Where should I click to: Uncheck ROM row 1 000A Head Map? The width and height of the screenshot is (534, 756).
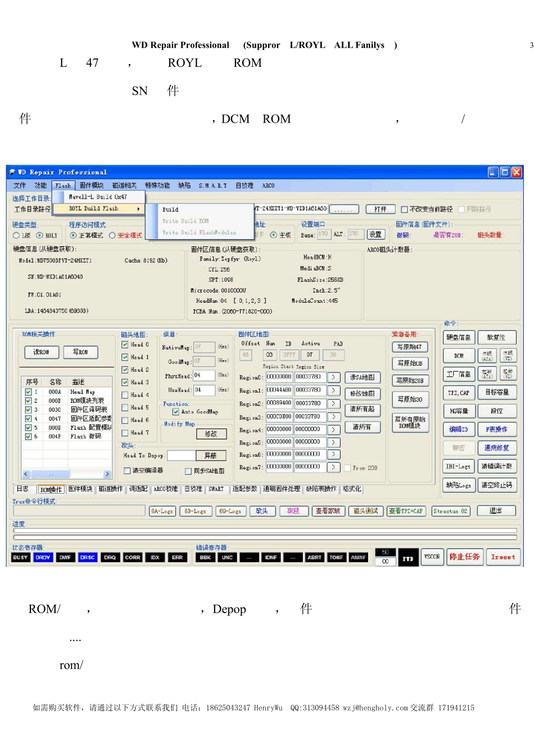pyautogui.click(x=28, y=391)
